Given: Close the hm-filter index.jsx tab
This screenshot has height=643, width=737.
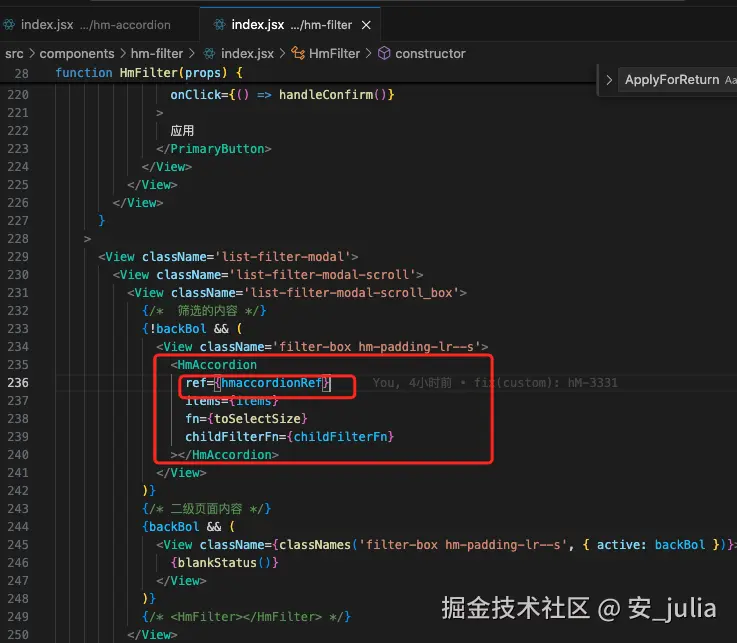Looking at the screenshot, I should (366, 25).
